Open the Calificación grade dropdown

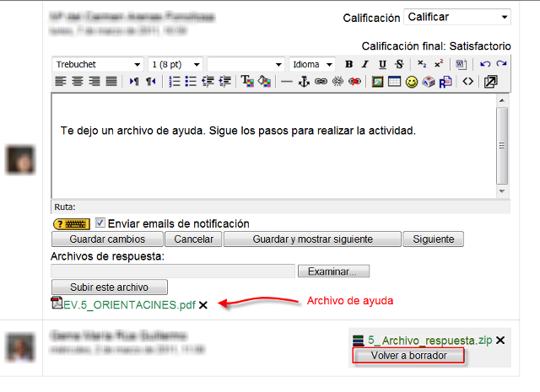pyautogui.click(x=457, y=17)
